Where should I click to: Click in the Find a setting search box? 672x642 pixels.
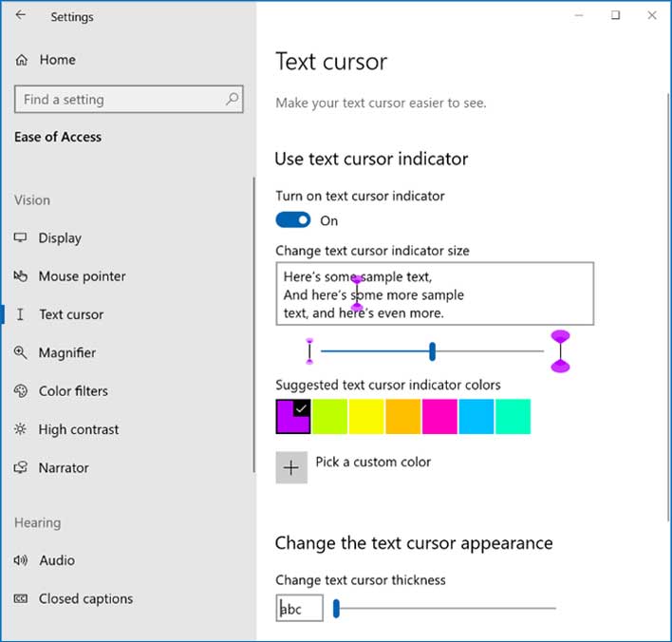pos(128,99)
